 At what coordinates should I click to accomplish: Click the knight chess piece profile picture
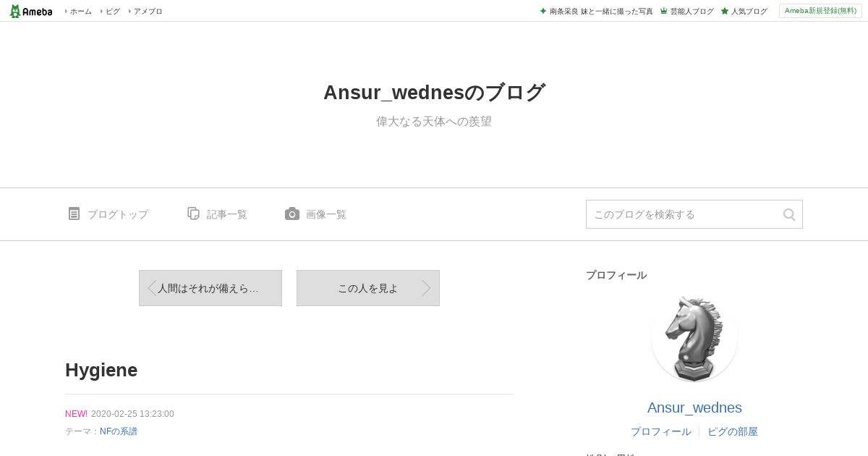(694, 339)
